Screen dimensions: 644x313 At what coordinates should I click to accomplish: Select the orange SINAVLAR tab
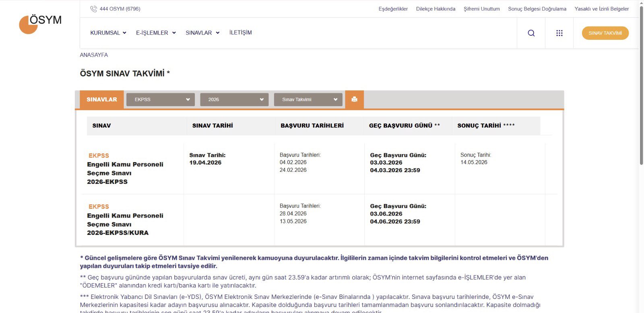click(101, 99)
